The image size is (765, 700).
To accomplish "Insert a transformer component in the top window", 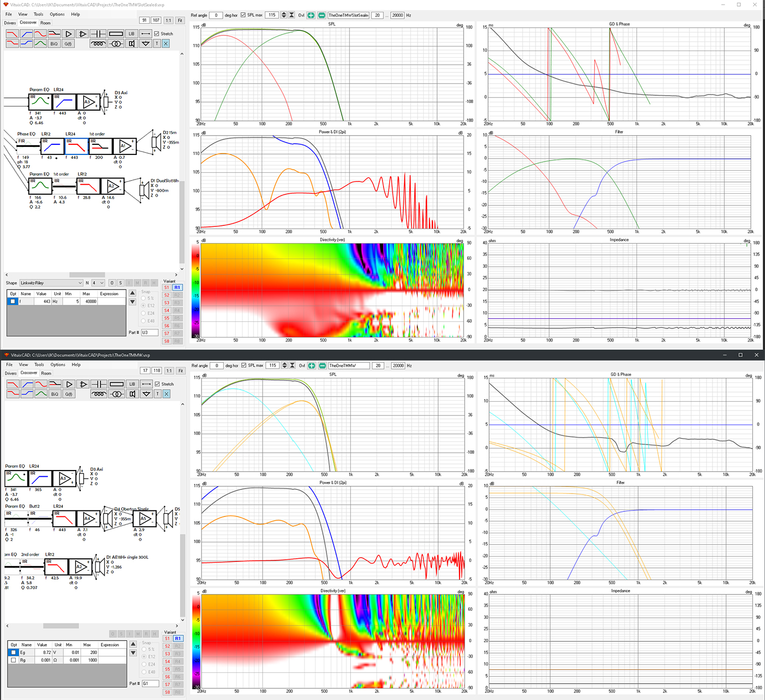I will tap(116, 43).
